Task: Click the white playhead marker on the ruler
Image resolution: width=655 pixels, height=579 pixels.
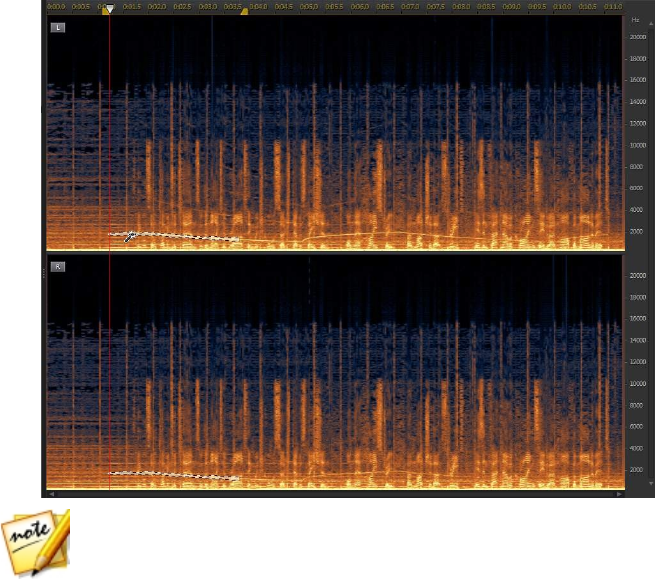Action: 110,9
